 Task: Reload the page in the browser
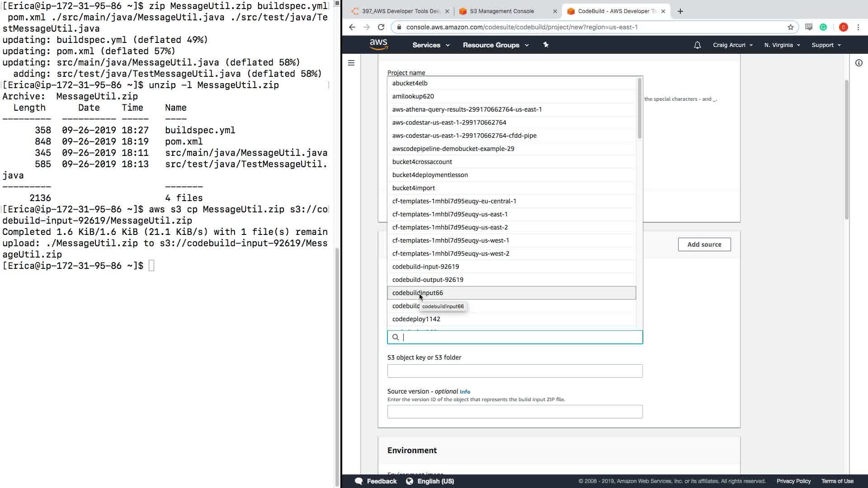pyautogui.click(x=381, y=27)
